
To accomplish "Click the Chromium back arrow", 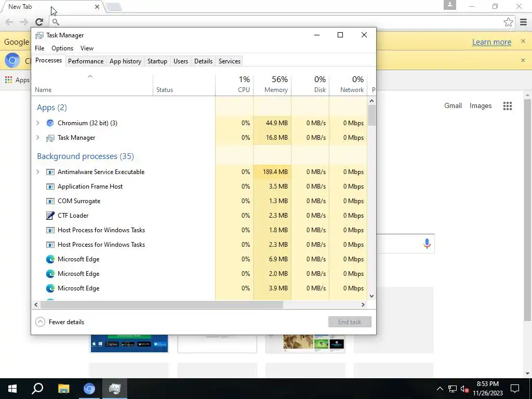I will coord(9,22).
